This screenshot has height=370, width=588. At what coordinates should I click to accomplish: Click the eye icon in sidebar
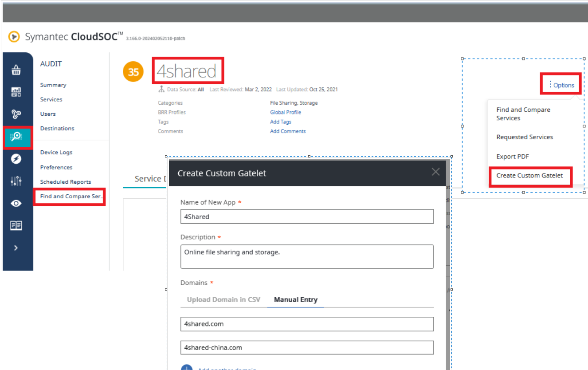pyautogui.click(x=16, y=203)
